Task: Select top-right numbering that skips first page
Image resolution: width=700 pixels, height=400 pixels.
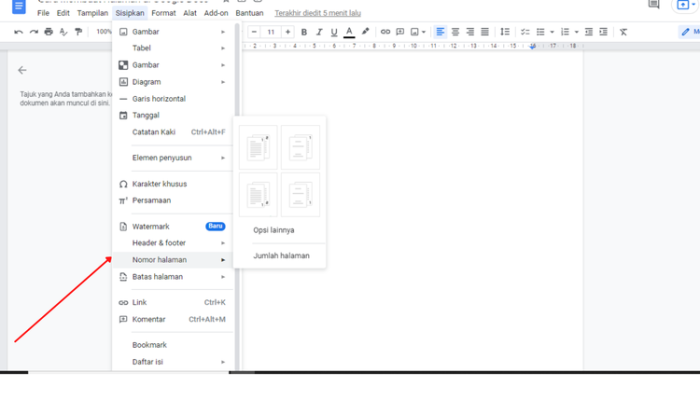Action: coord(300,146)
